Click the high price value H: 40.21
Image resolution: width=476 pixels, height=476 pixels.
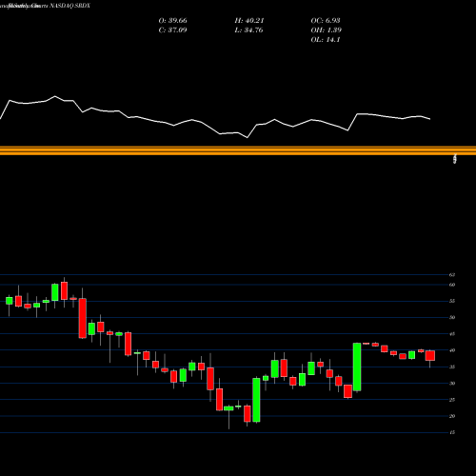pos(249,21)
